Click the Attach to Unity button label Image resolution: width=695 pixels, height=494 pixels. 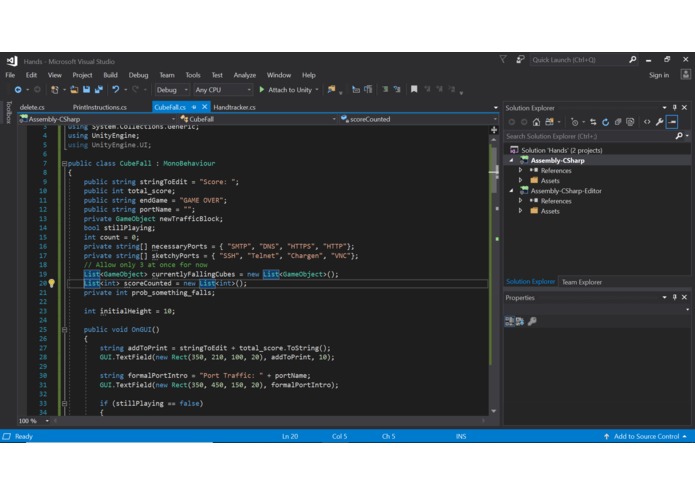coord(290,90)
